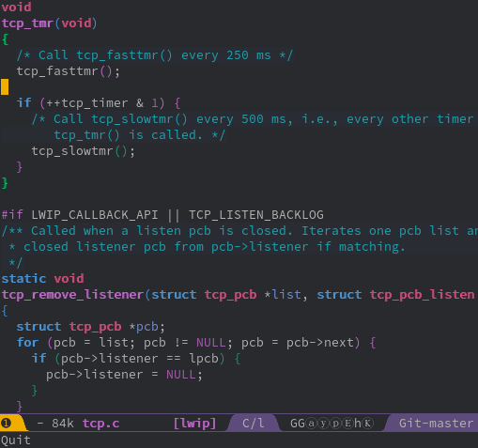The image size is (478, 448).
Task: Click the LWIP_CALLBACK_API preprocessor symbol
Action: pos(95,215)
